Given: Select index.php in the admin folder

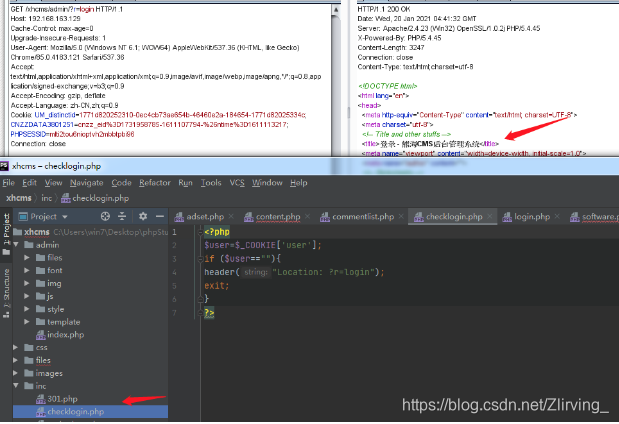Looking at the screenshot, I should 65,335.
